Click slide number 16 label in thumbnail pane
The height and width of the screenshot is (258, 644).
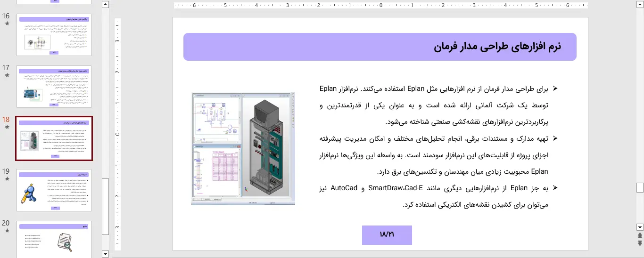point(6,16)
